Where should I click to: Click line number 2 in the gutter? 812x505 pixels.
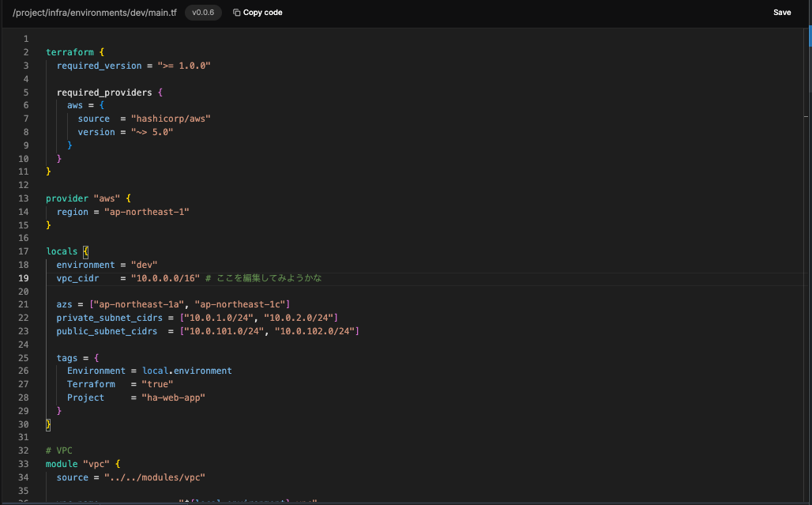coord(26,52)
